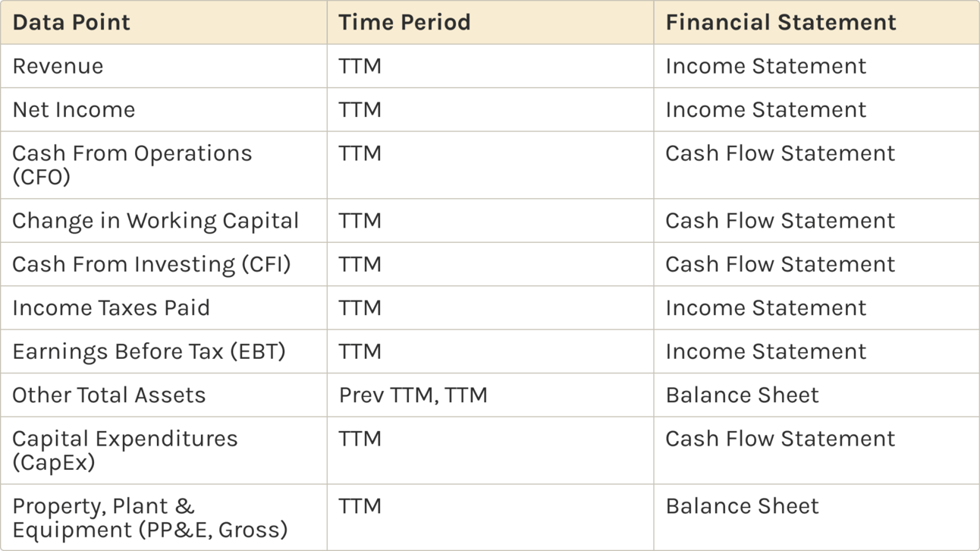Click the Prev TTM, TTM time period cell
This screenshot has height=551, width=980.
[490, 395]
